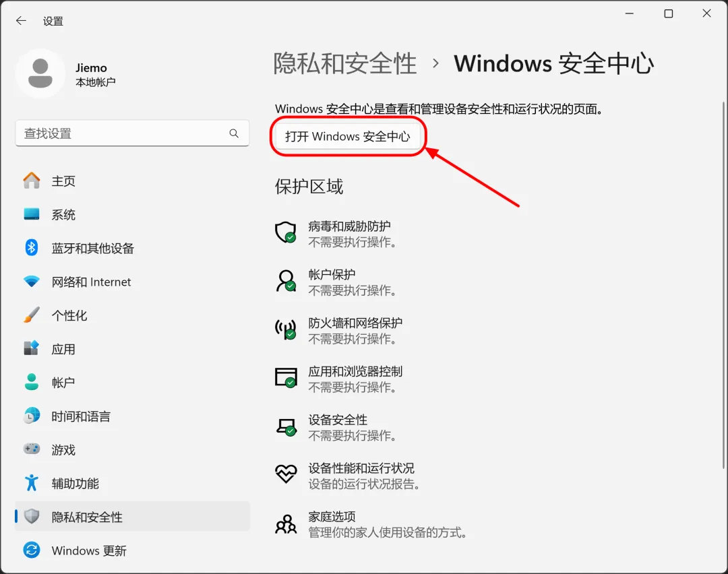
Task: Open 时间和语言 settings
Action: coord(132,416)
